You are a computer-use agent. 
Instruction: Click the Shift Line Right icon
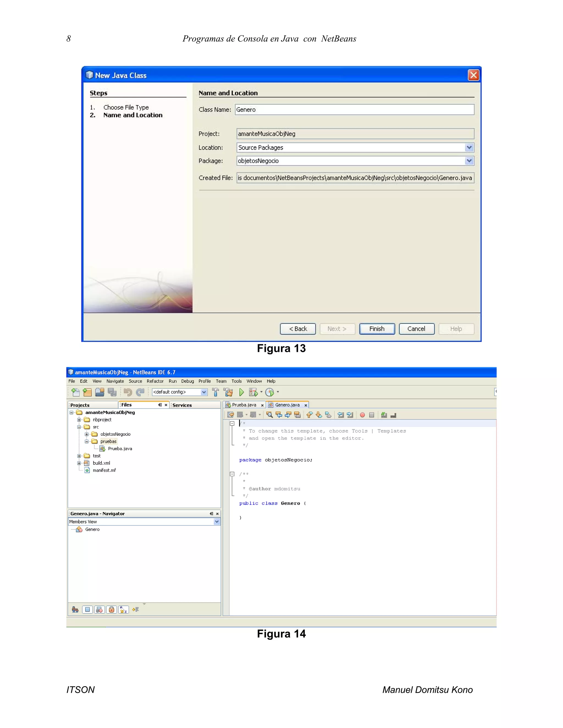tap(350, 415)
